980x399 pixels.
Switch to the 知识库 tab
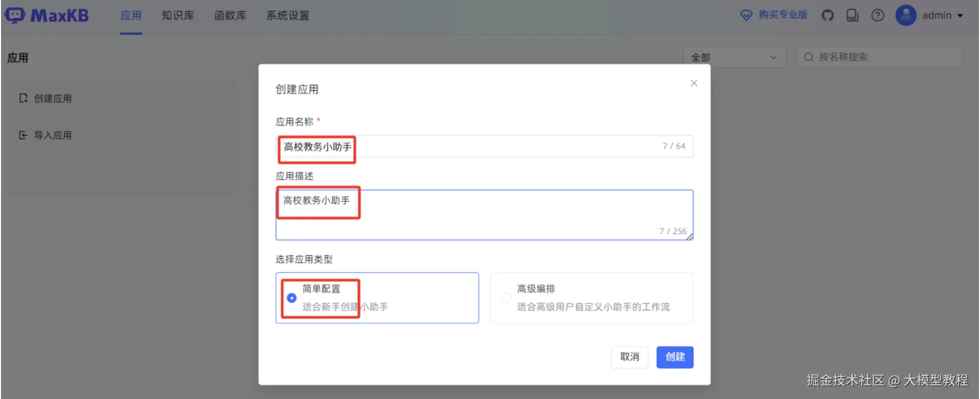(x=178, y=16)
